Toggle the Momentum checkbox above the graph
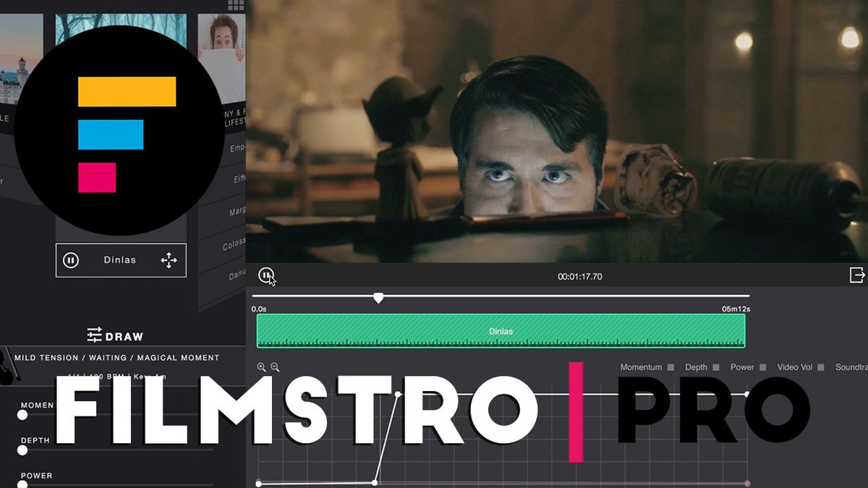 (671, 367)
